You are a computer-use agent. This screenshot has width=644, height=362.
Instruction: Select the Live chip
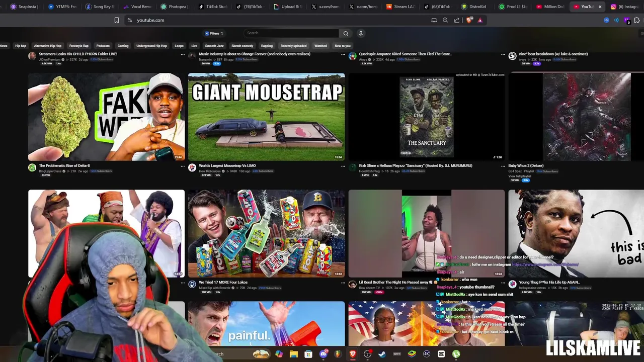(194, 46)
